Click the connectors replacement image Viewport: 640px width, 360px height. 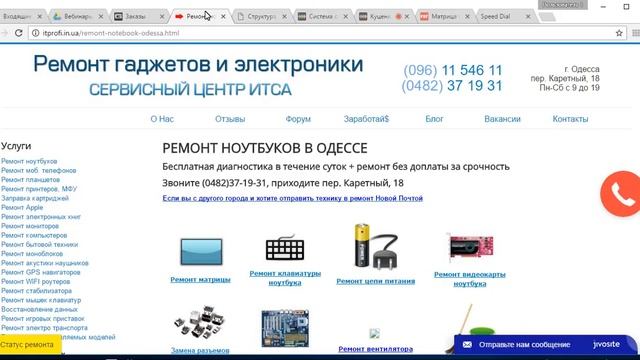tap(200, 322)
